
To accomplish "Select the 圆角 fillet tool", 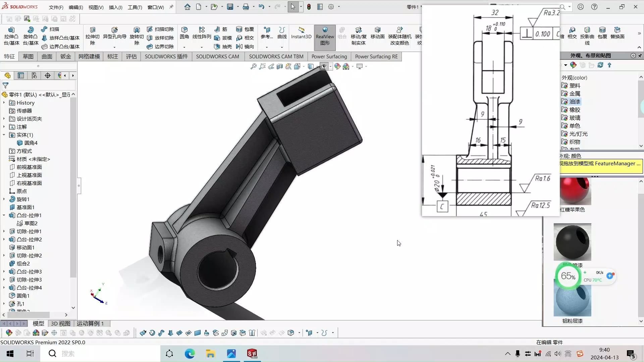I will [185, 35].
